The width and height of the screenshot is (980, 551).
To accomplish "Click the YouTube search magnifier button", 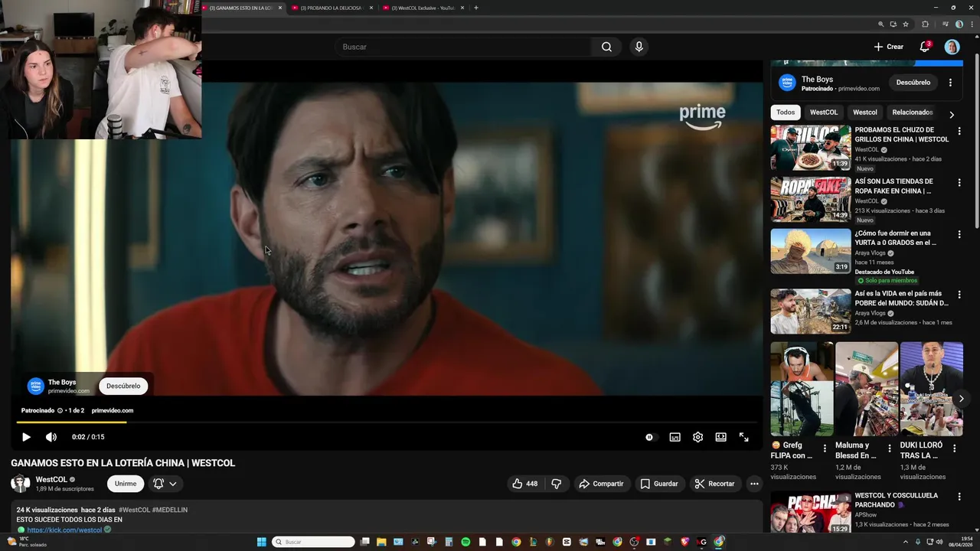I will (606, 47).
